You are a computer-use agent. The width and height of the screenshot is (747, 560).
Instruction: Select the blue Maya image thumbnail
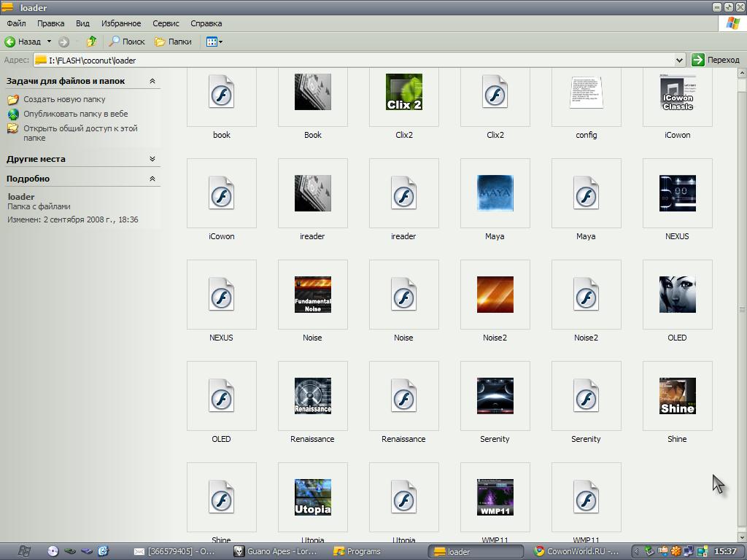click(x=495, y=192)
